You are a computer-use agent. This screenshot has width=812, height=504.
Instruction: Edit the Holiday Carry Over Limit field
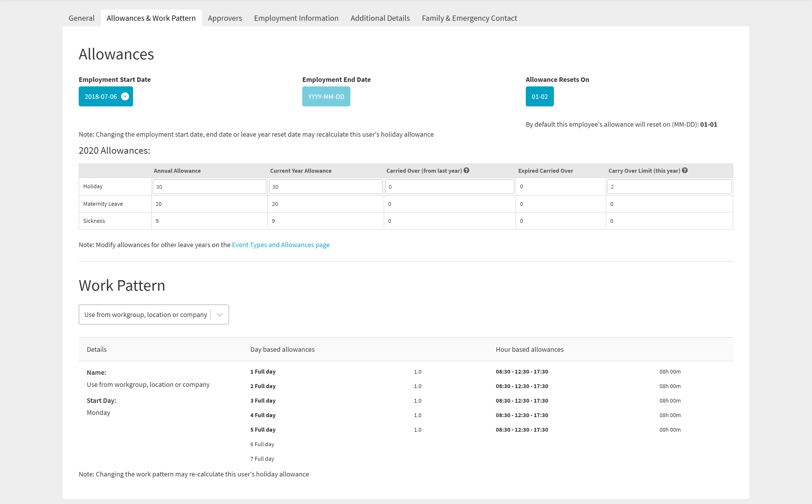coord(669,187)
